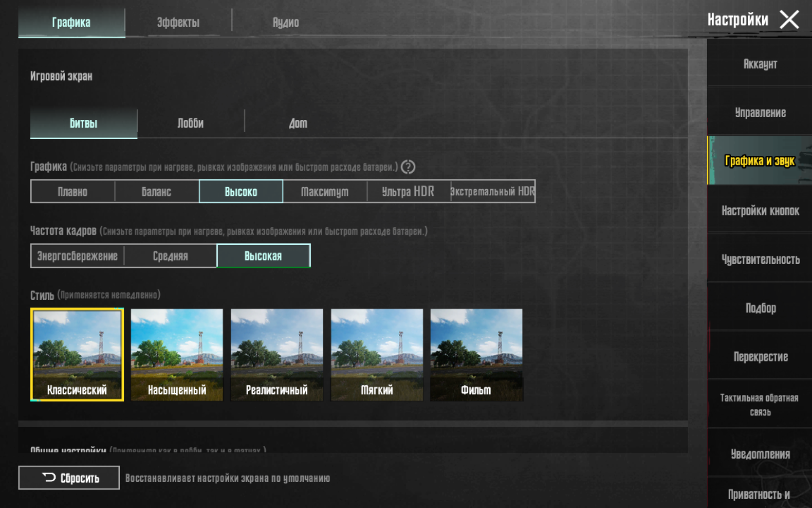Open Настройки кнопок sidebar item
This screenshot has width=812, height=508.
coord(760,210)
